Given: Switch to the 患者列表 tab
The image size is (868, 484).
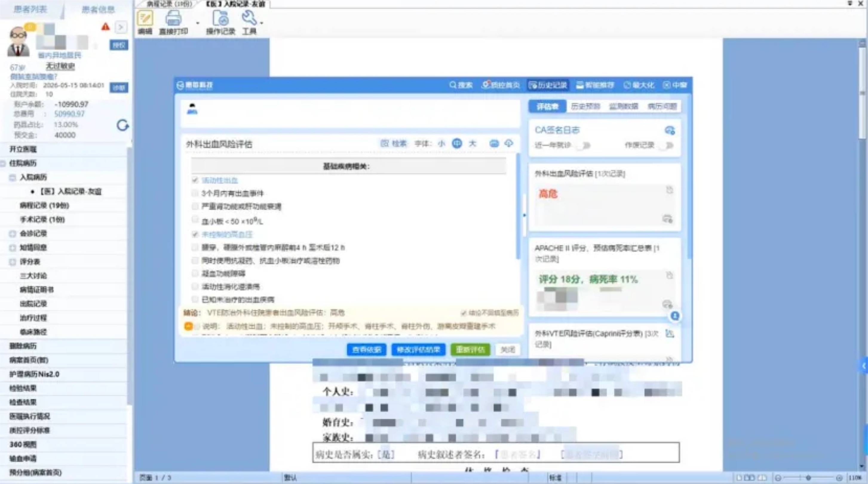Looking at the screenshot, I should (30, 9).
